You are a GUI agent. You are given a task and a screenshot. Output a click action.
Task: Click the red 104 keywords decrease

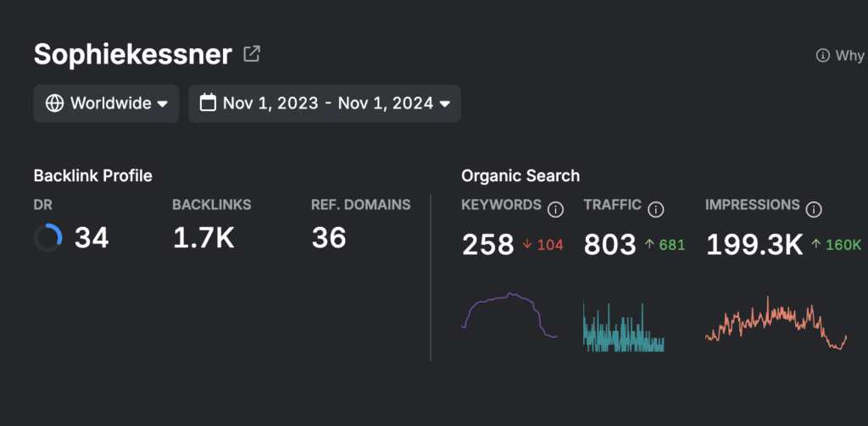[x=543, y=245]
